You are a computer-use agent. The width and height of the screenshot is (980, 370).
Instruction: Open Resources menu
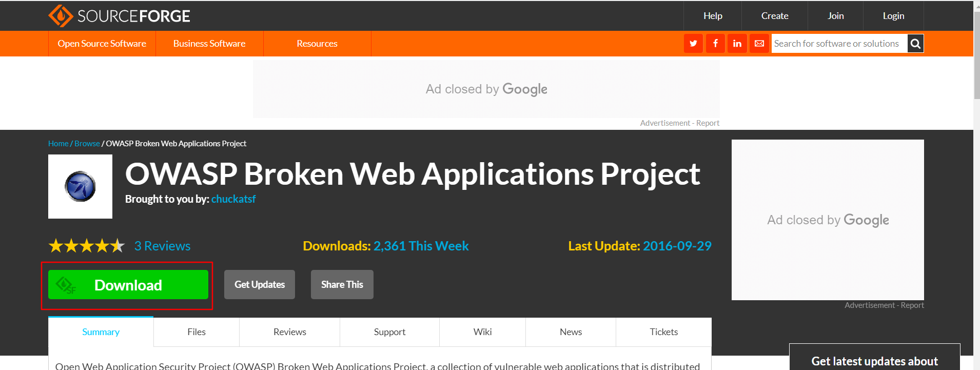[317, 44]
